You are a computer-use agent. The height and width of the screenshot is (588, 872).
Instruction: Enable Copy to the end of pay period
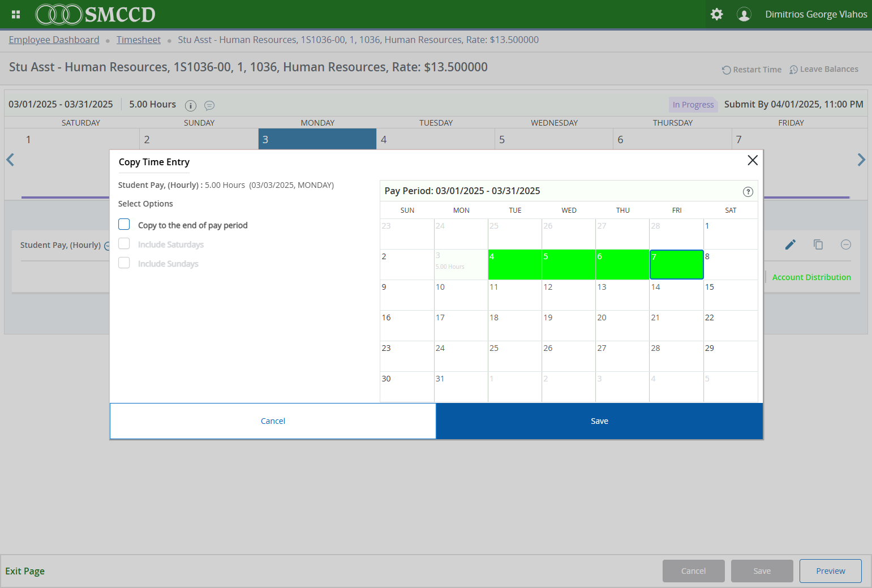pos(124,225)
